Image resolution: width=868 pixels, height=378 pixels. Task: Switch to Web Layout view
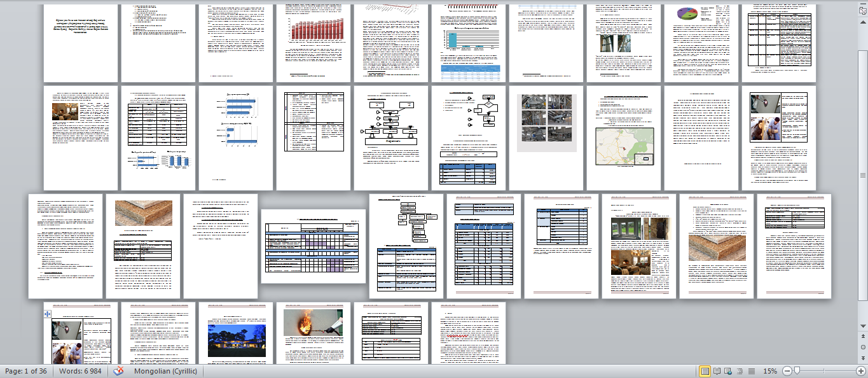(x=729, y=371)
